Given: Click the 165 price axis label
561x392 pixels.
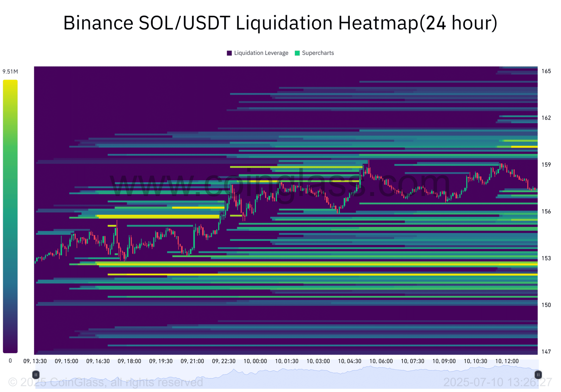Looking at the screenshot, I should point(546,71).
